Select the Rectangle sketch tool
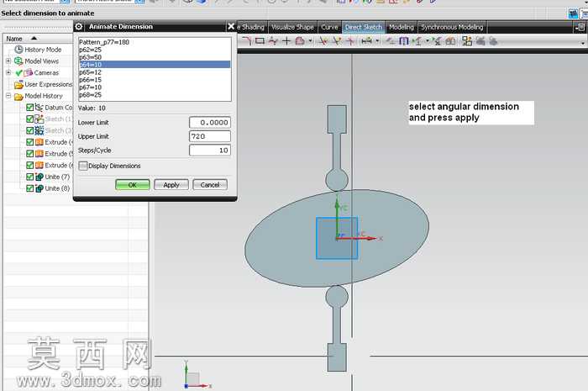The width and height of the screenshot is (588, 391). pyautogui.click(x=260, y=40)
